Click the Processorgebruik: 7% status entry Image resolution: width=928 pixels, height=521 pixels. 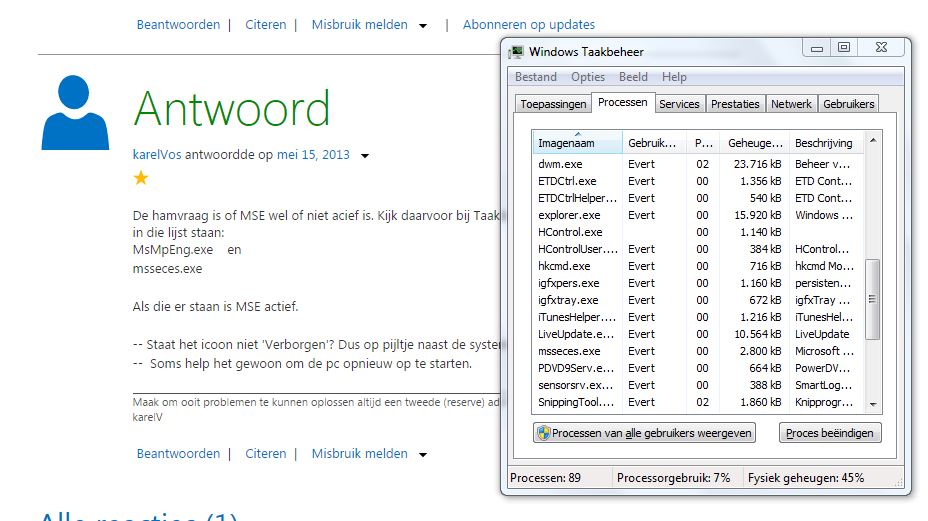tap(674, 478)
